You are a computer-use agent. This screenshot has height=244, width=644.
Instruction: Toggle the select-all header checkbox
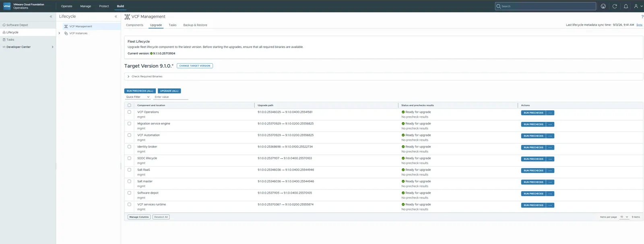129,105
